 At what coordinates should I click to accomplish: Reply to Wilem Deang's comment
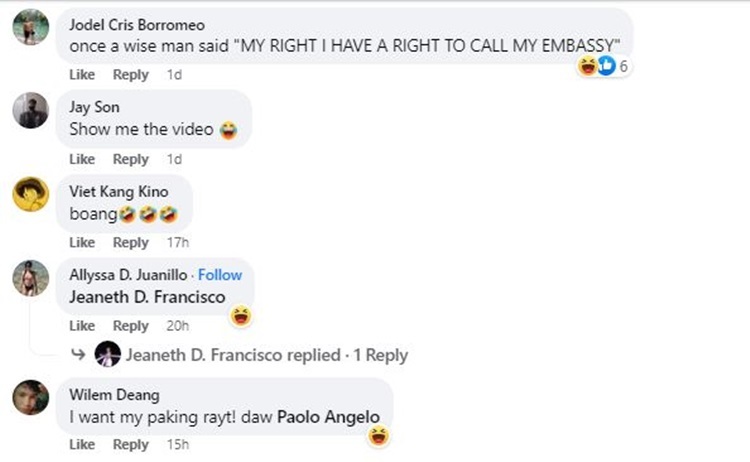(x=131, y=444)
